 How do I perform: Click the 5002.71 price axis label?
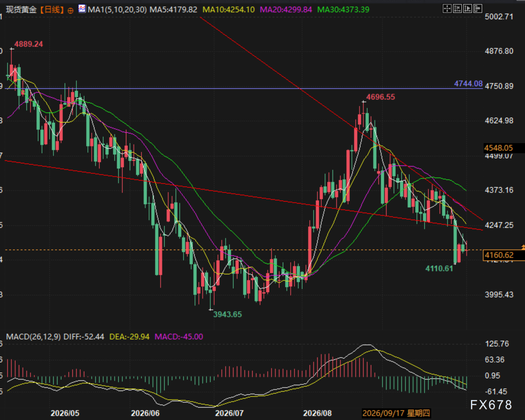pyautogui.click(x=499, y=17)
